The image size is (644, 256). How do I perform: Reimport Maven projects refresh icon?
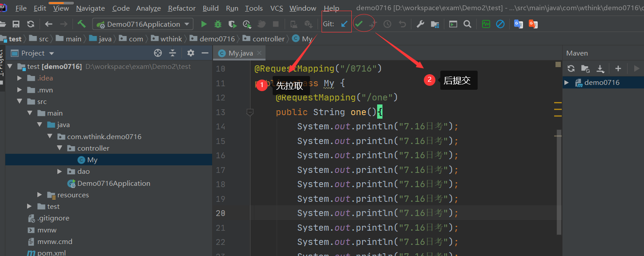[571, 68]
